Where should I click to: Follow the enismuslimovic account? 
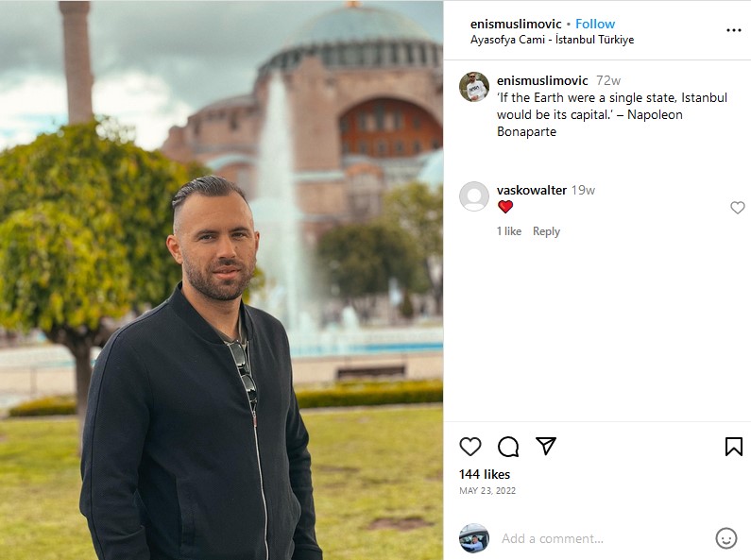[595, 24]
